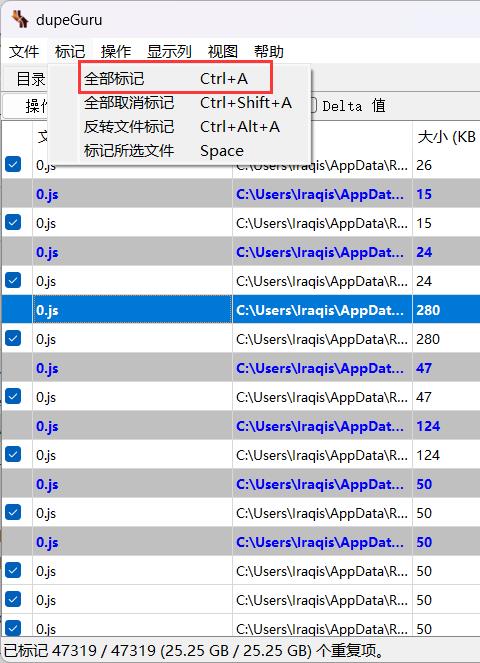
Task: Click the 大小 (KB) column header
Action: pos(446,137)
